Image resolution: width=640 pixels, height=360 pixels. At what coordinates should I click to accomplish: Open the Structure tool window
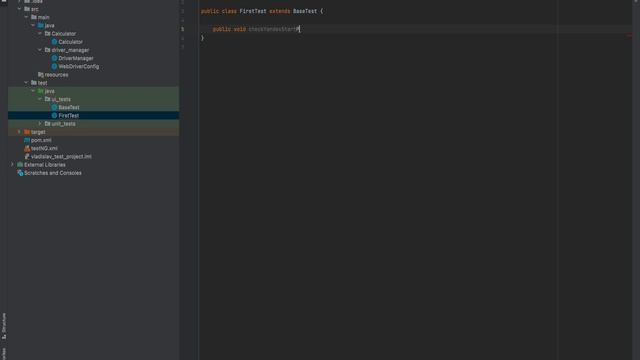(x=4, y=326)
